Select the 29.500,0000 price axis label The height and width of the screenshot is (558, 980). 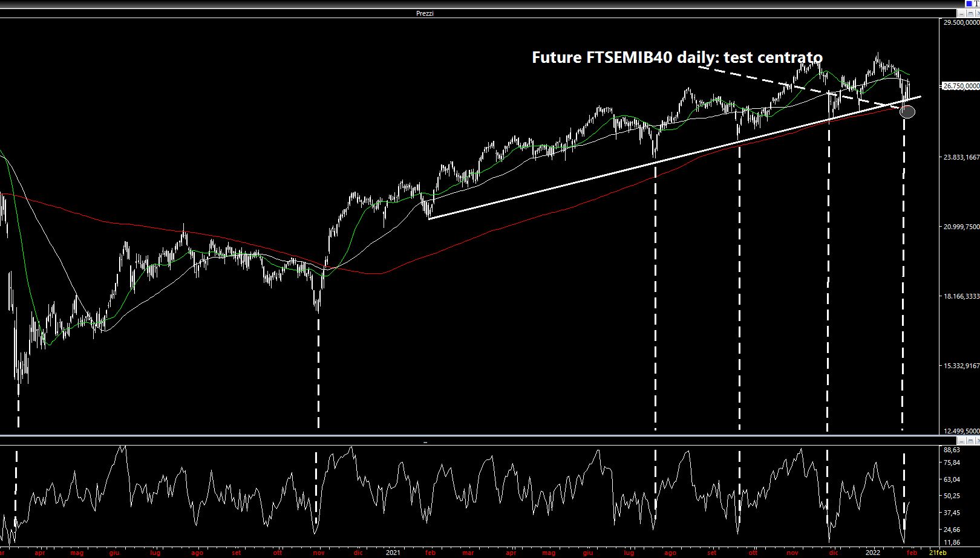click(x=961, y=22)
